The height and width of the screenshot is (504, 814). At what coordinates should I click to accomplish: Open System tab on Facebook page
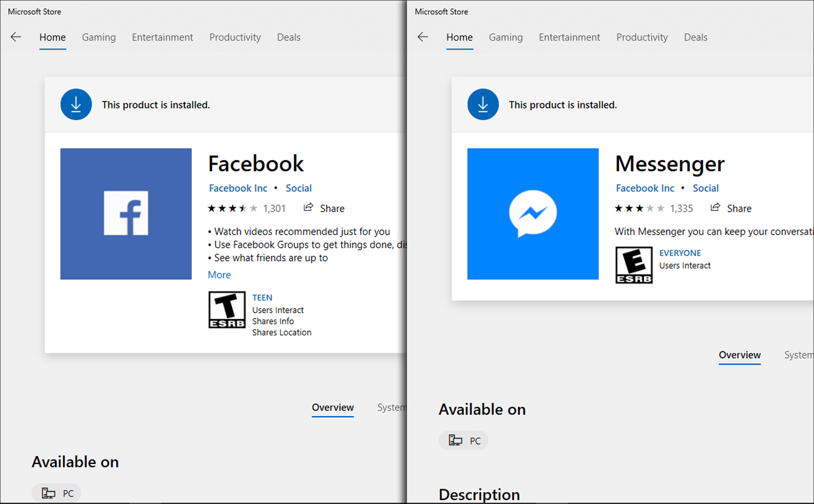(392, 407)
